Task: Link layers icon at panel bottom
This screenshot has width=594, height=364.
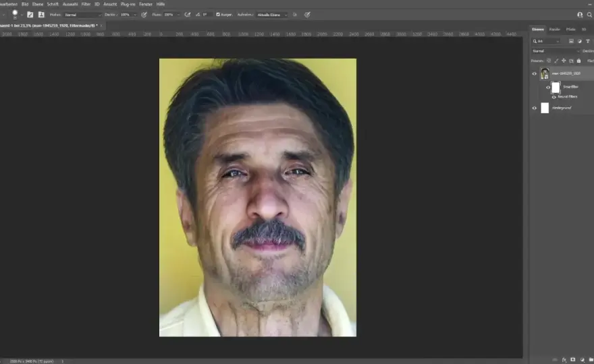Action: pos(555,359)
